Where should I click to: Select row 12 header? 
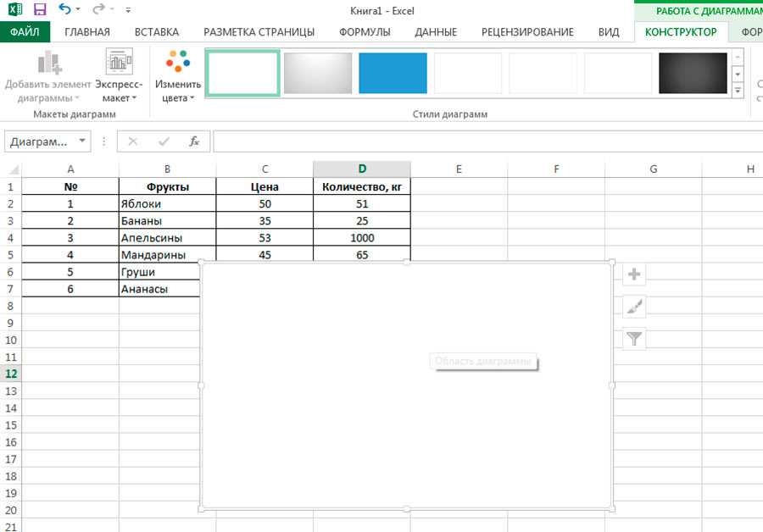[x=11, y=374]
